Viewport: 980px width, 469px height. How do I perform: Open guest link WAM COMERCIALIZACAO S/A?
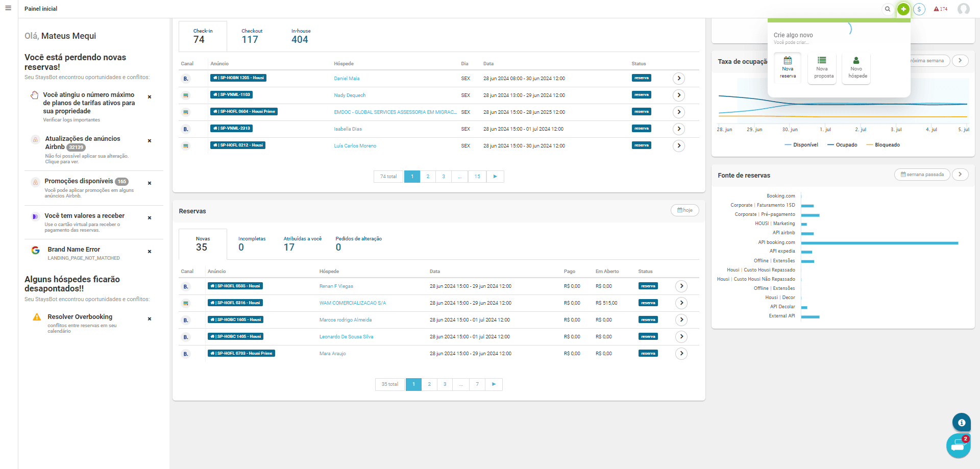pos(353,303)
